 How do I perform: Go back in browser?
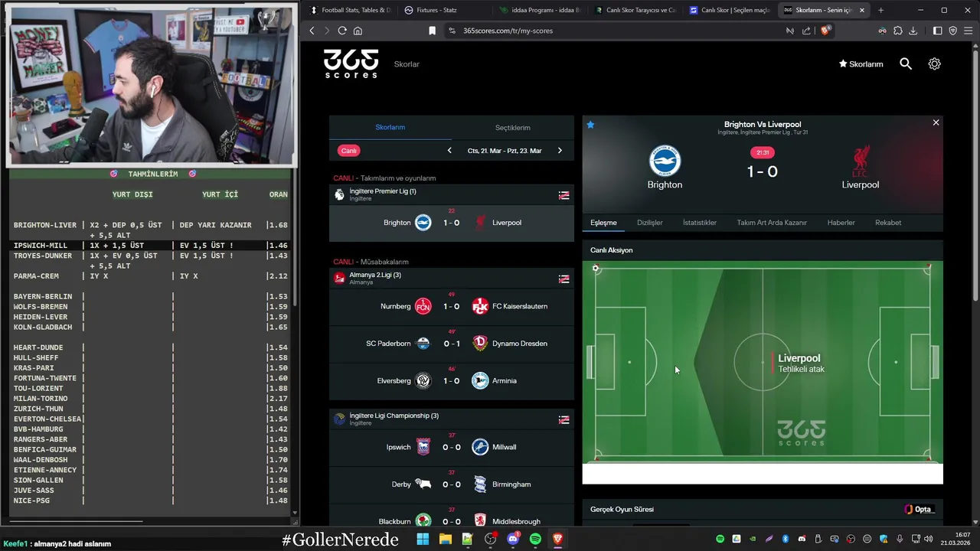point(312,31)
